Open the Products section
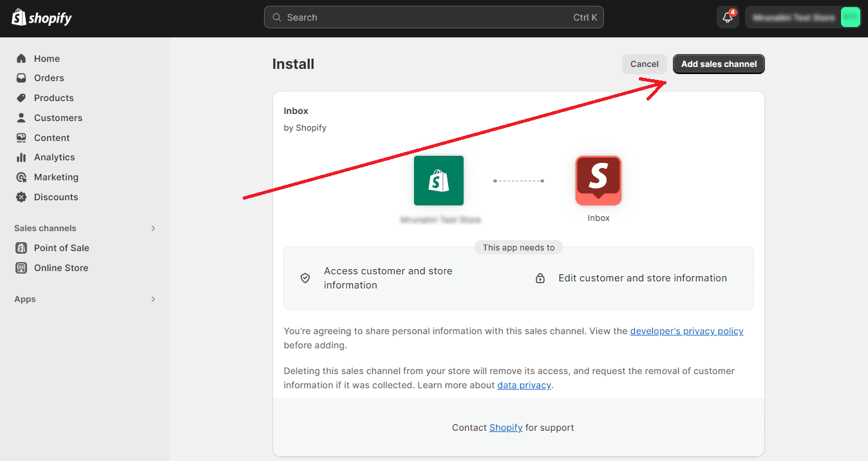Screen dimensions: 868x461 (53, 98)
